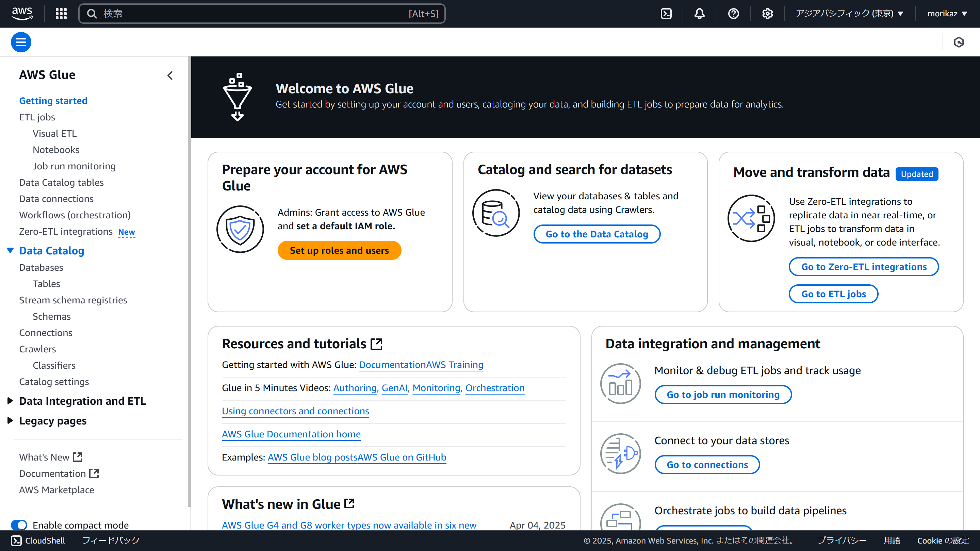Click the AWS logo home icon
This screenshot has height=551, width=980.
[22, 14]
